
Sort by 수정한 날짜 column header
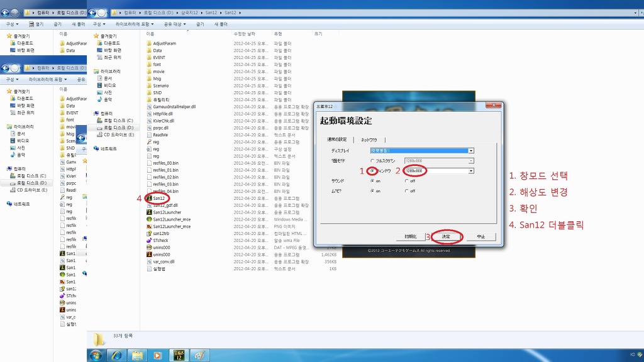245,34
